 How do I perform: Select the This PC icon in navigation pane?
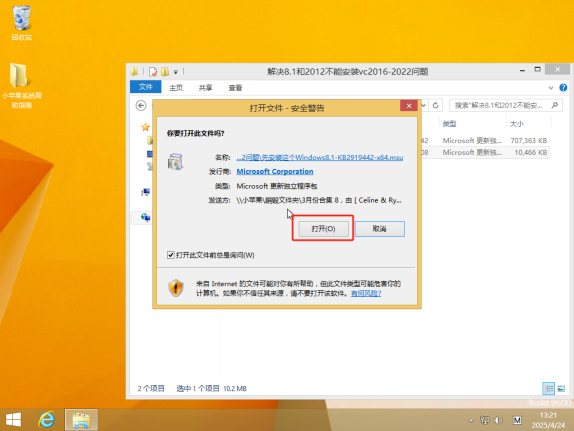[x=145, y=192]
